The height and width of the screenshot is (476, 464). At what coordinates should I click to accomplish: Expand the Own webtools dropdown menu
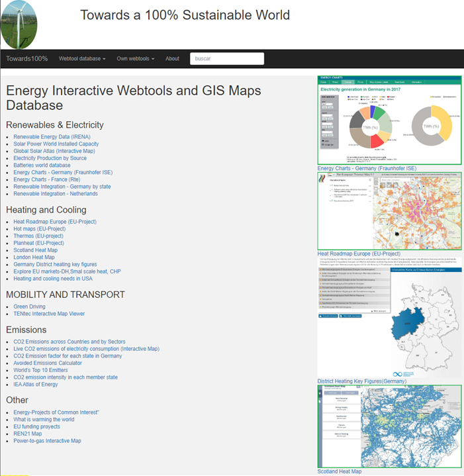[x=135, y=58]
